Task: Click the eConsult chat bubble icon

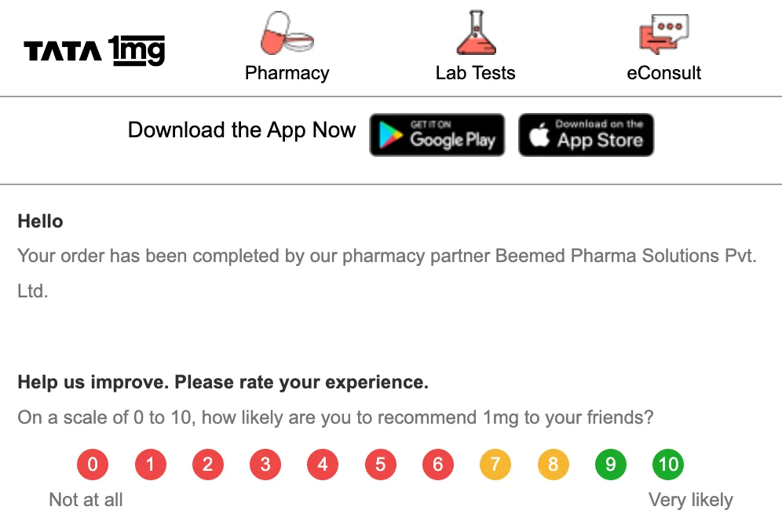Action: (x=664, y=31)
